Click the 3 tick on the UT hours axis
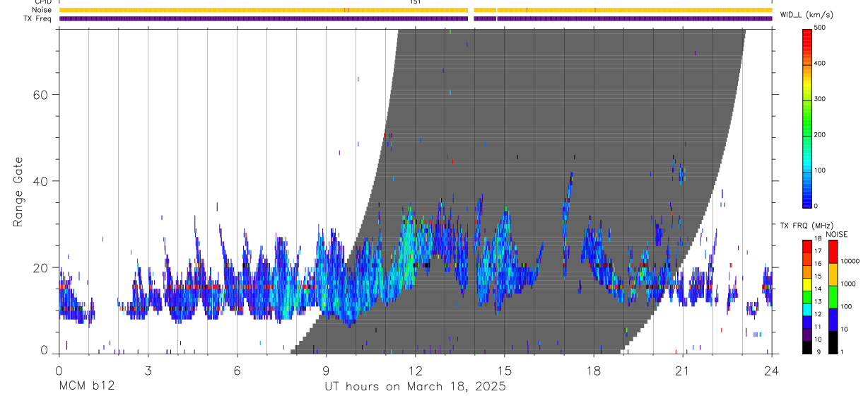The image size is (868, 401). pyautogui.click(x=148, y=370)
